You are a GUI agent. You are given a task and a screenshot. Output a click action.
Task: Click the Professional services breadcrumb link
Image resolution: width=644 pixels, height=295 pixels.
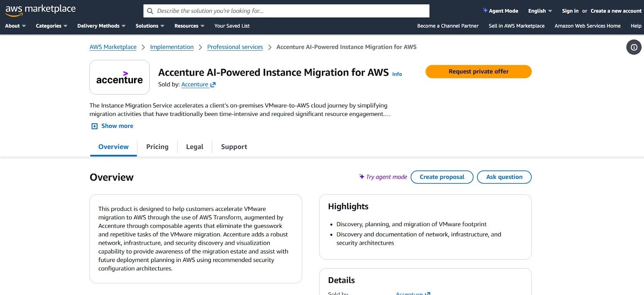point(235,47)
